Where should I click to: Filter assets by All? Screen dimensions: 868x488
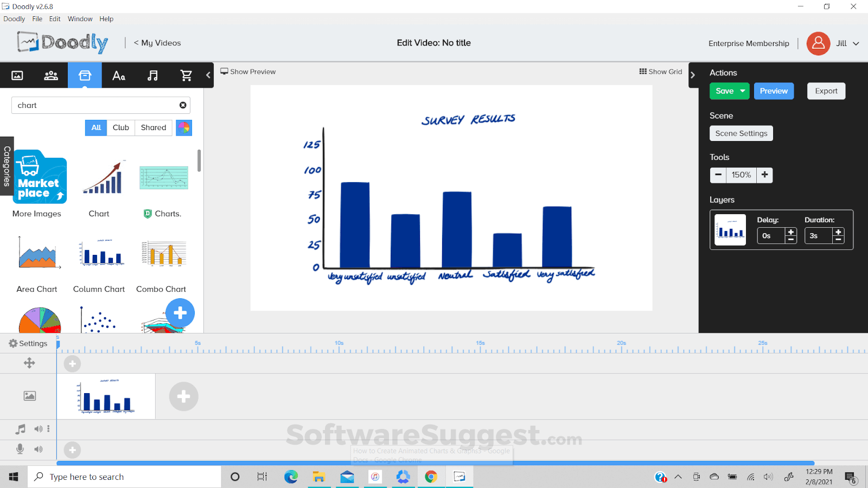[x=96, y=127]
